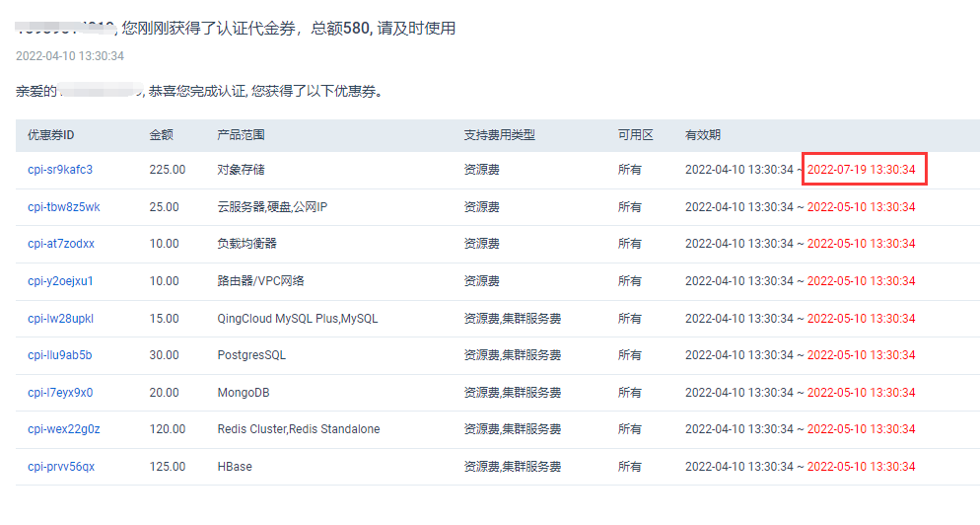This screenshot has height=525, width=980.
Task: Click the 金额 column header
Action: pos(162,135)
